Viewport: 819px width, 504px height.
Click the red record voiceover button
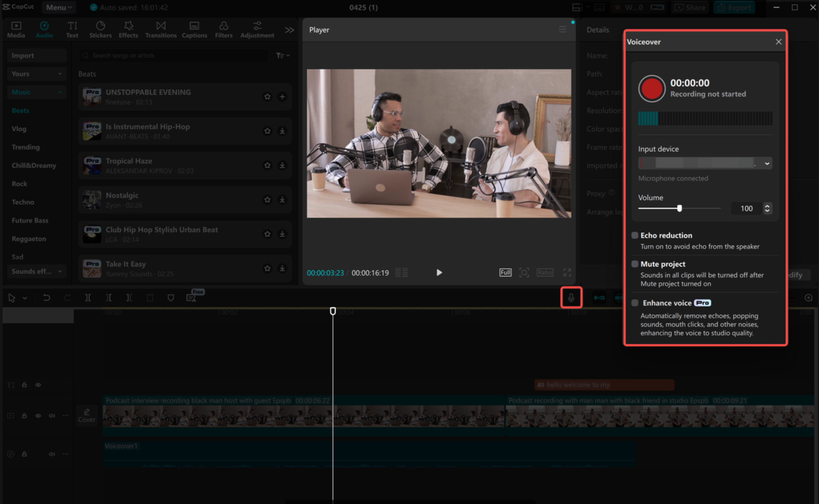point(651,89)
